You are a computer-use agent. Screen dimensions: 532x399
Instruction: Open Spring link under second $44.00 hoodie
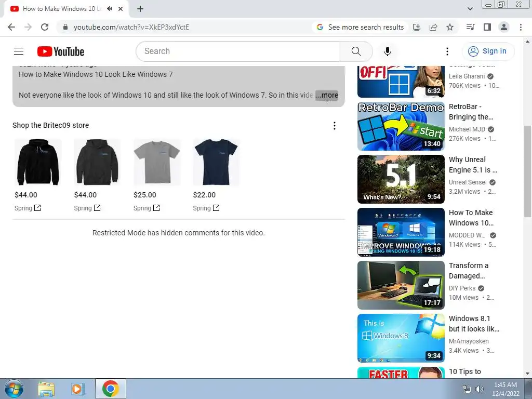pos(87,208)
